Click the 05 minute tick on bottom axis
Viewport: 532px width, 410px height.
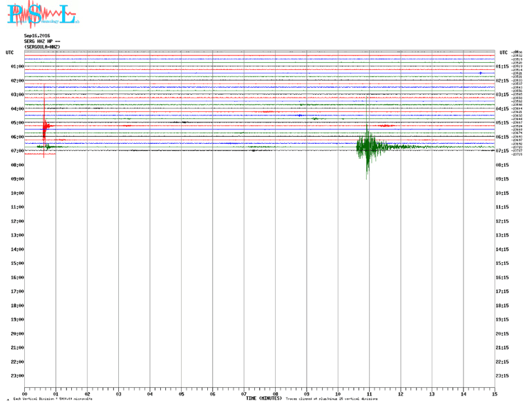pyautogui.click(x=181, y=394)
